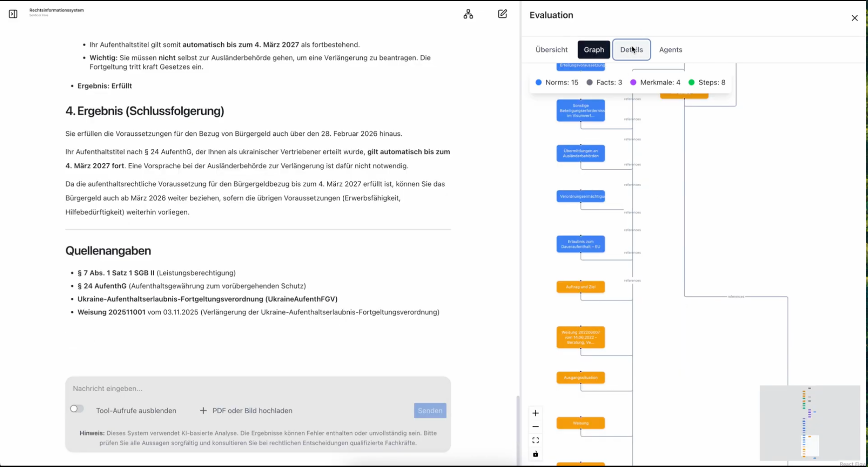
Task: Click the new chat edit icon
Action: [x=502, y=14]
